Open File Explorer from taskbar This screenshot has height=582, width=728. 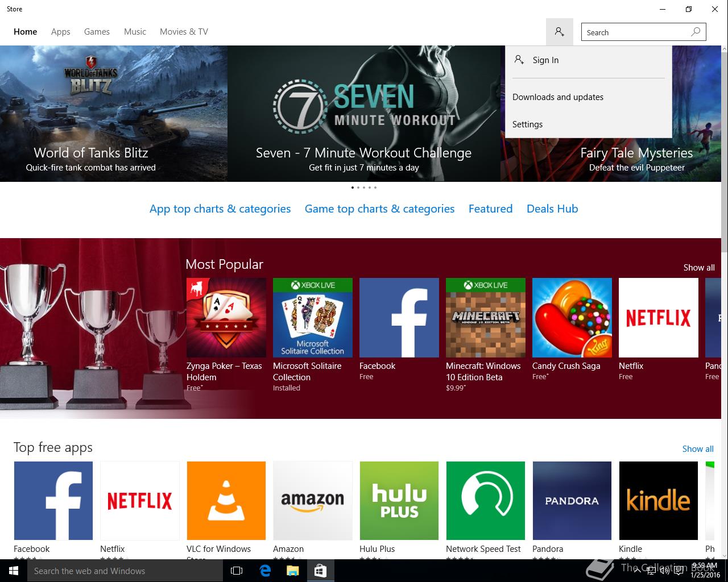click(293, 571)
